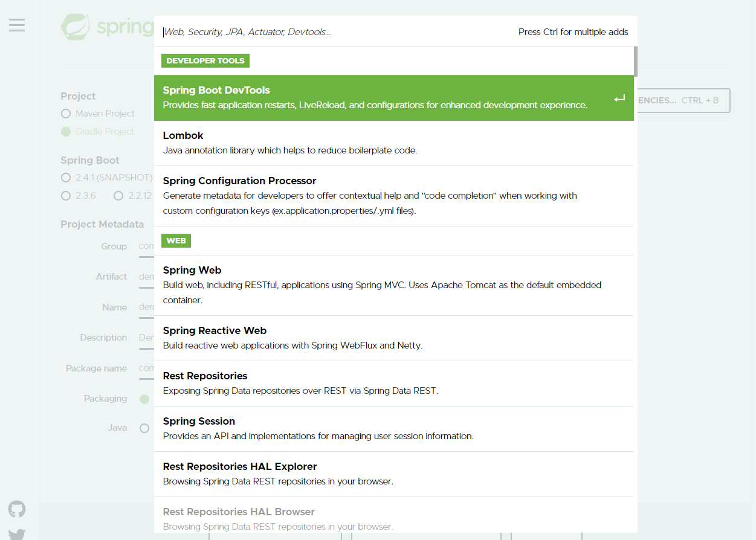Image resolution: width=756 pixels, height=540 pixels.
Task: Click the Project section heading
Action: pyautogui.click(x=78, y=96)
